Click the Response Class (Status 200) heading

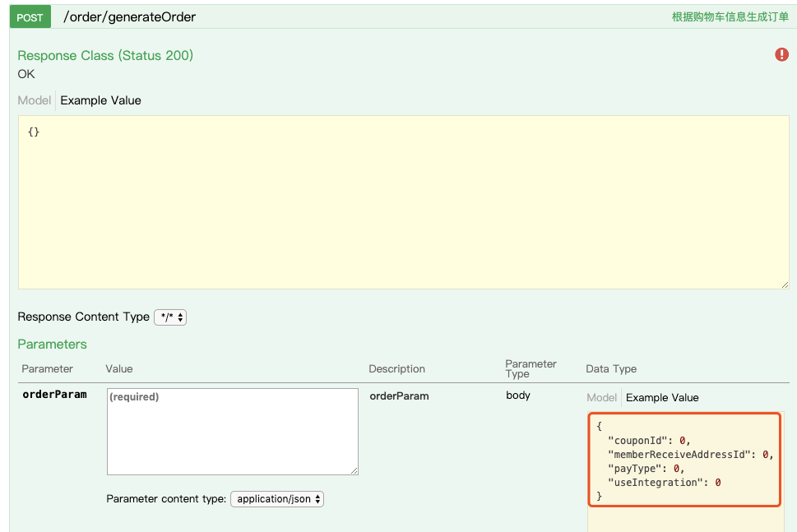(105, 55)
